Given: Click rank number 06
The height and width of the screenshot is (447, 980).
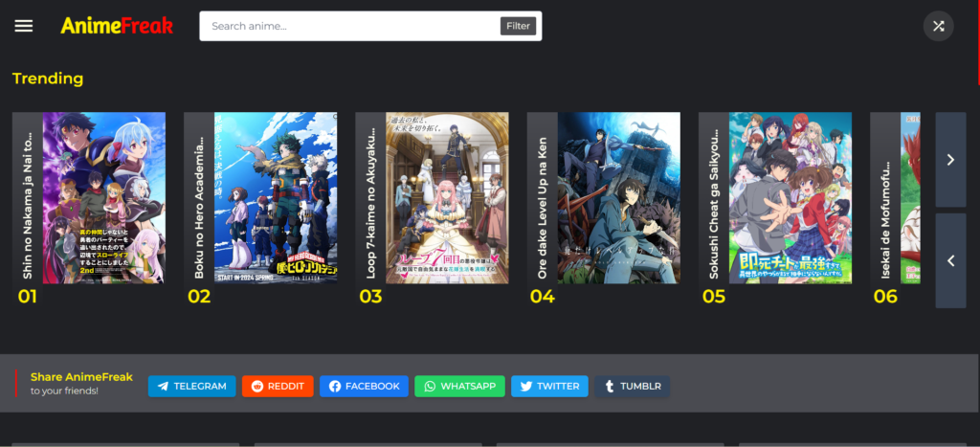Looking at the screenshot, I should (x=885, y=297).
